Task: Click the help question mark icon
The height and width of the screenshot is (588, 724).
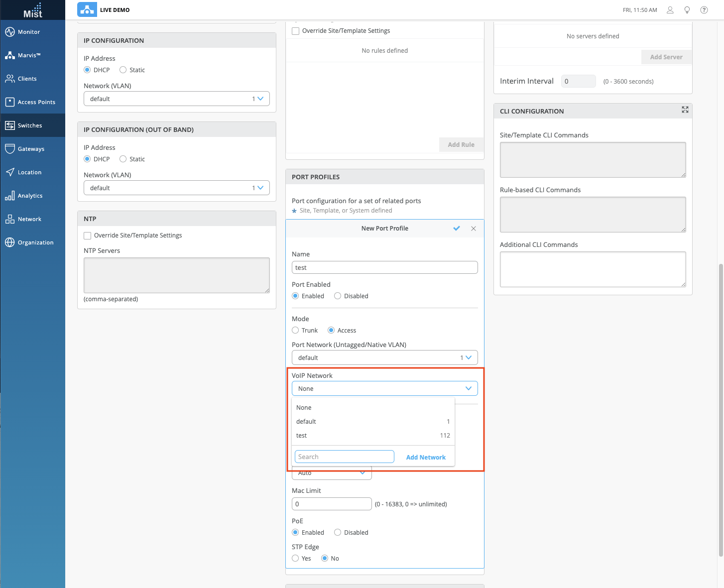Action: (x=704, y=10)
